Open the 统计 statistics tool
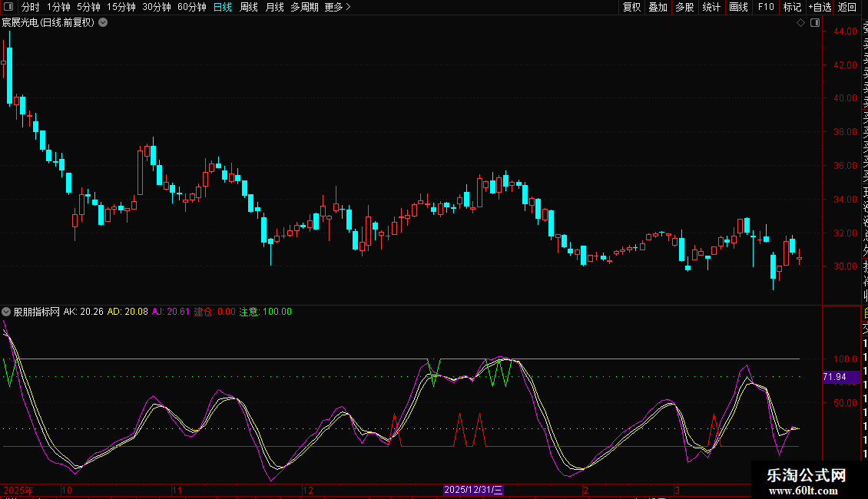This screenshot has width=868, height=499. (x=711, y=7)
